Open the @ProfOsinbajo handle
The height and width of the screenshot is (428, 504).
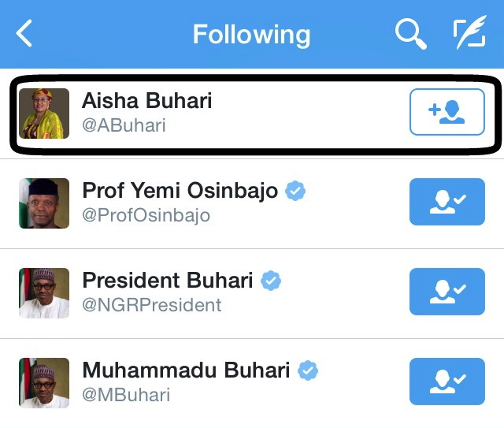click(x=146, y=215)
